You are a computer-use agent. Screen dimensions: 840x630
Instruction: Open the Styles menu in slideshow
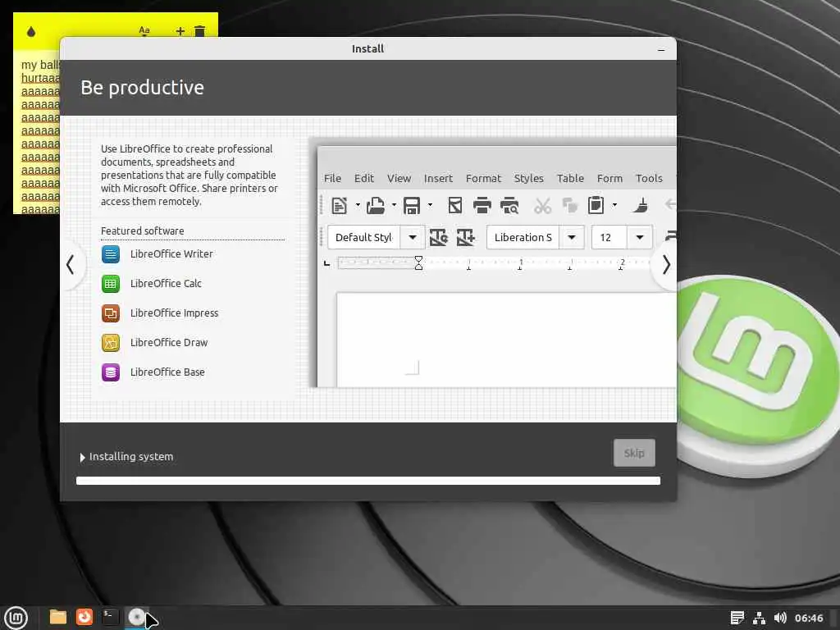(x=529, y=178)
